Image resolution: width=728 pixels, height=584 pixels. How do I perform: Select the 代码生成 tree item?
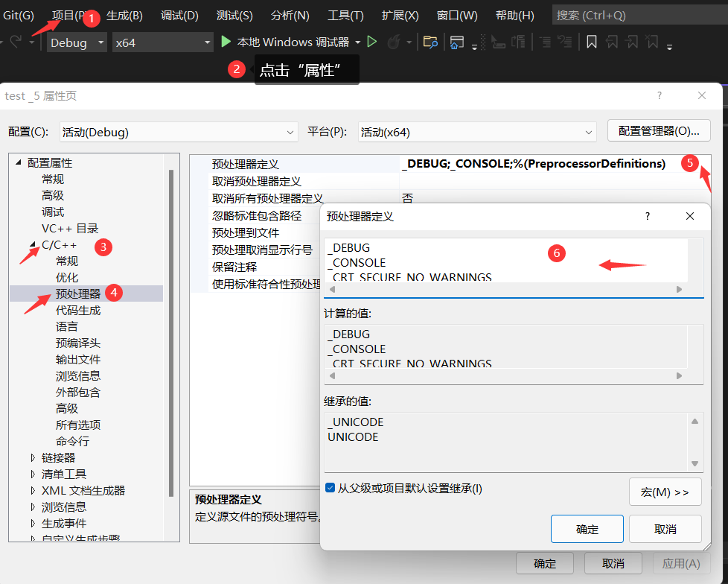78,311
